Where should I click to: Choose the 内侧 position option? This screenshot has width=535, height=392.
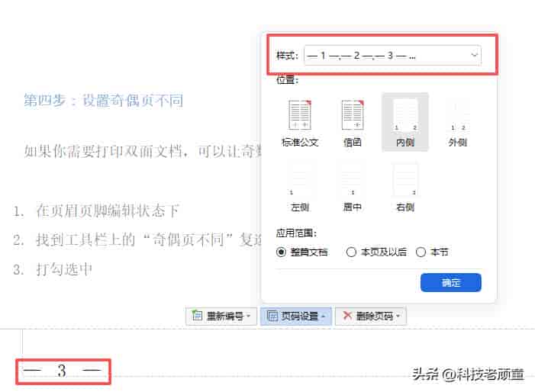[405, 122]
